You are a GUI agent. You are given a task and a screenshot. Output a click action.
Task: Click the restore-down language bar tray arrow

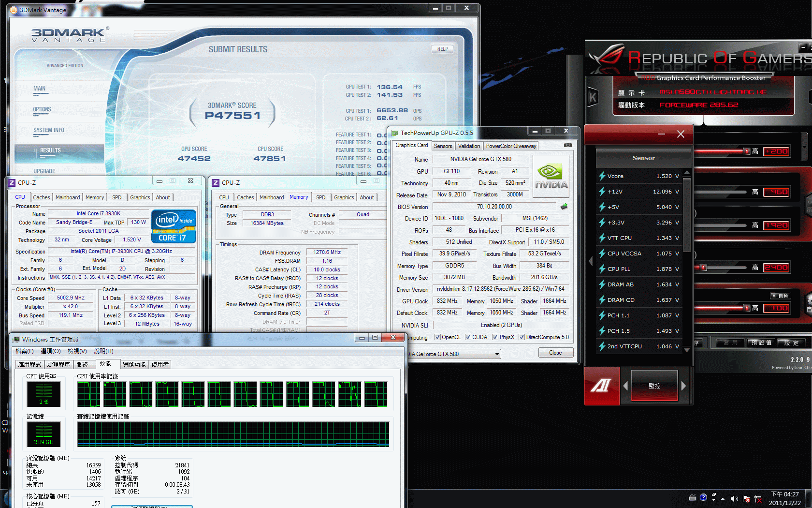[x=713, y=494]
